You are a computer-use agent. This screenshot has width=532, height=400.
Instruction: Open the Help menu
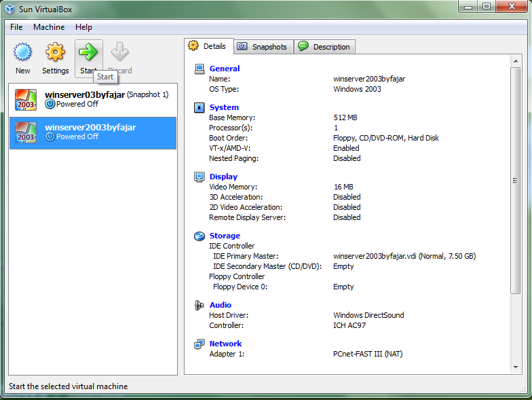pyautogui.click(x=83, y=27)
